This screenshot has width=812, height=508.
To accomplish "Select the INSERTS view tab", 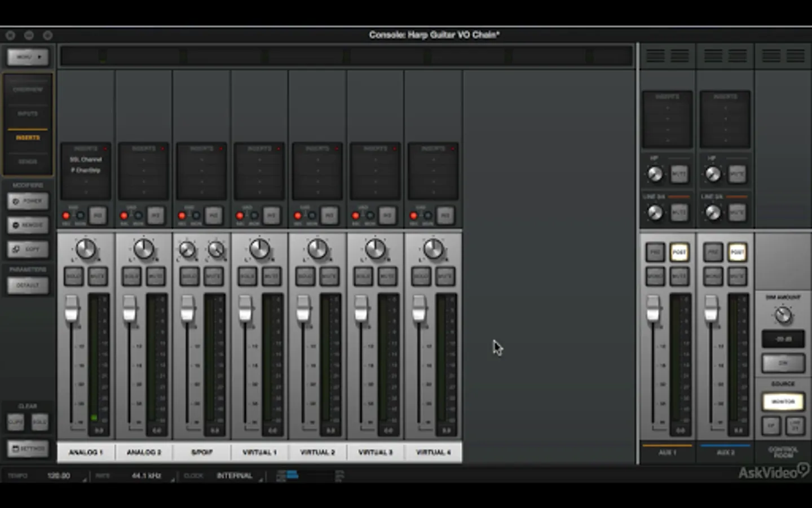I will [x=28, y=138].
